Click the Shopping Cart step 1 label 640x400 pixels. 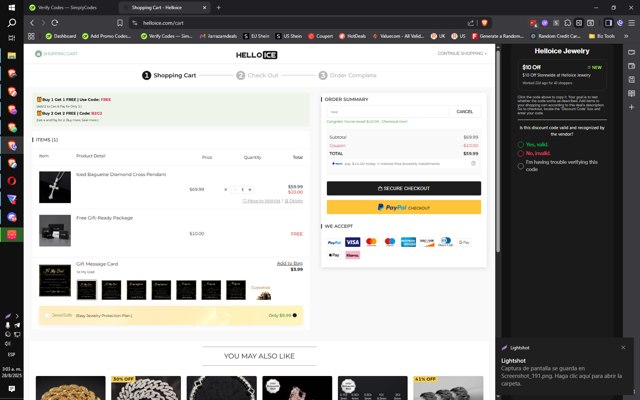[175, 75]
